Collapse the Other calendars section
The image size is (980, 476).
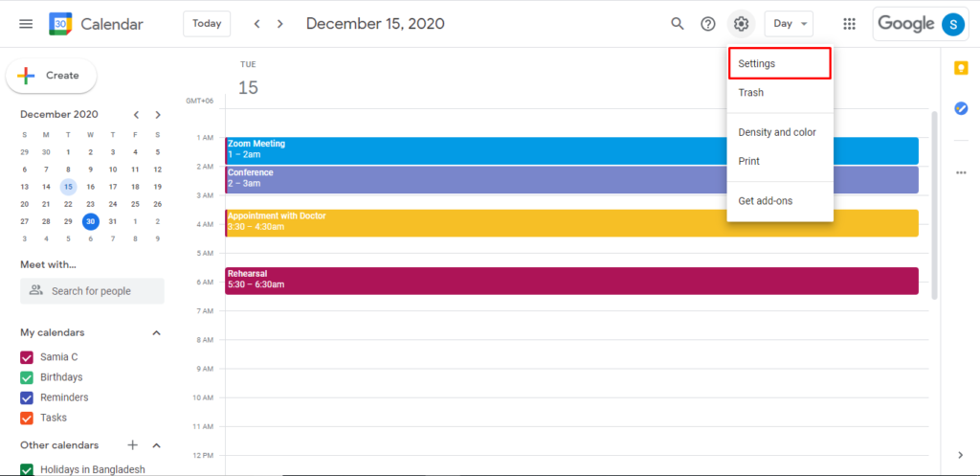(156, 445)
